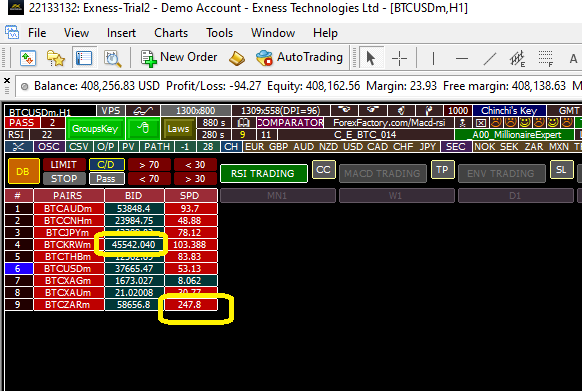Toggle the CH button
Image resolution: width=582 pixels, height=391 pixels.
click(231, 147)
